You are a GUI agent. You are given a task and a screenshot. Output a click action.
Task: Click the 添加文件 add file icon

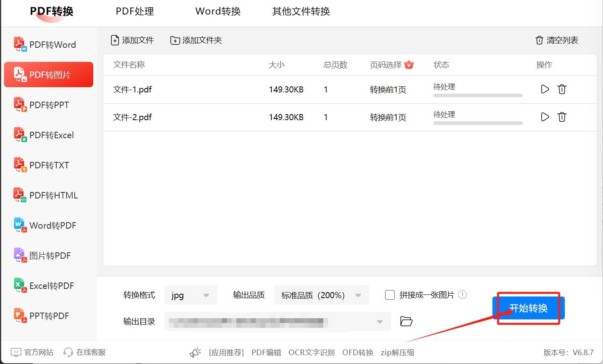tap(115, 40)
